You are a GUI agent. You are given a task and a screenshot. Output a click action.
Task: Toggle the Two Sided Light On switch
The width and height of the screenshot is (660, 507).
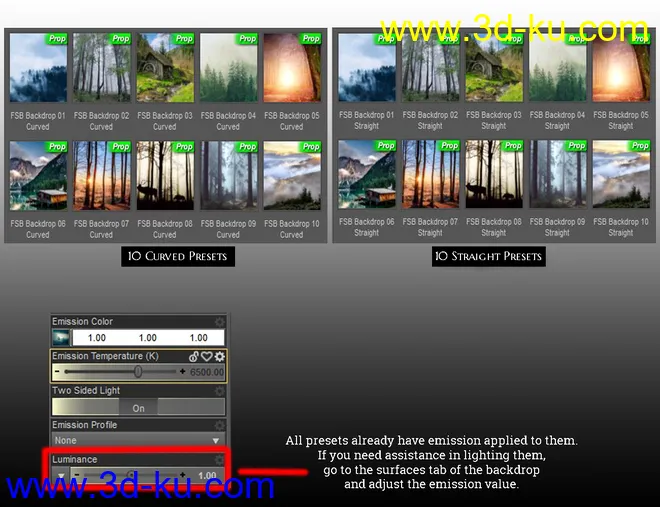(x=138, y=408)
